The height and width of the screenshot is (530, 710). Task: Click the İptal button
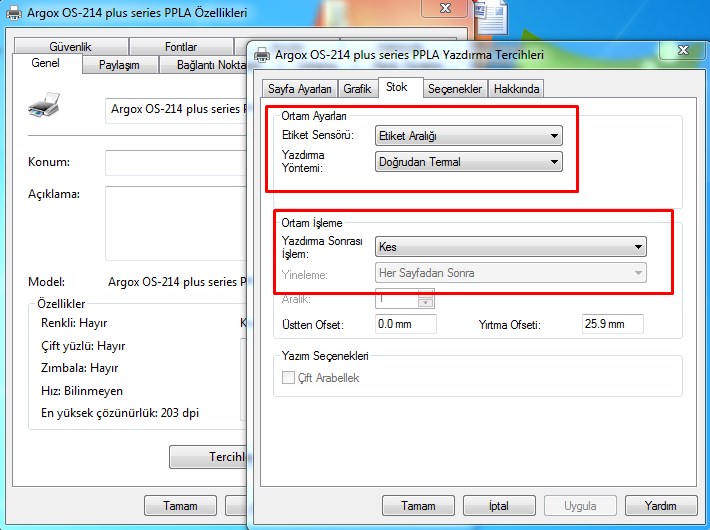[x=499, y=506]
